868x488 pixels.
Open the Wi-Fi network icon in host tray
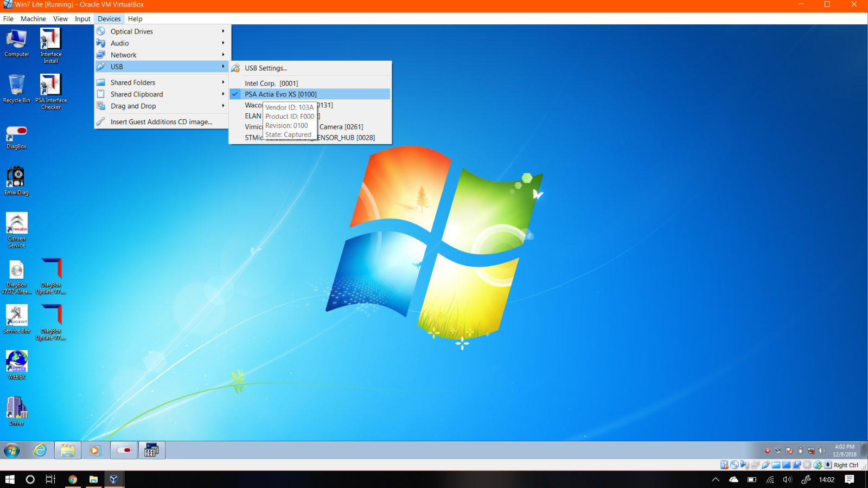[x=770, y=479]
